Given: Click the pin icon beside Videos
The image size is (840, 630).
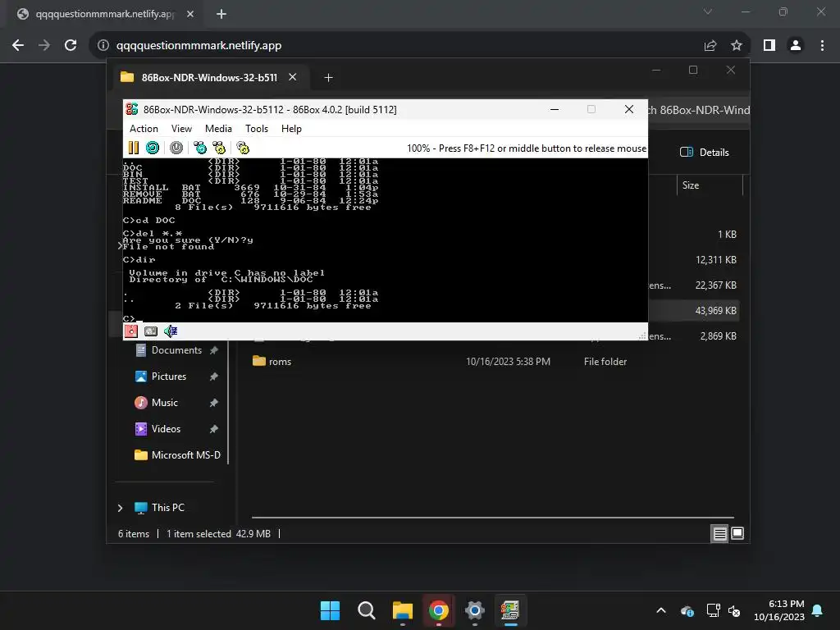Looking at the screenshot, I should click(214, 429).
